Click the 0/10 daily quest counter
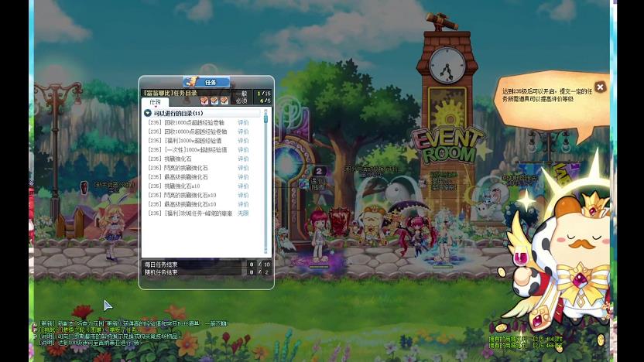Image resolution: width=644 pixels, height=362 pixels. 259,265
